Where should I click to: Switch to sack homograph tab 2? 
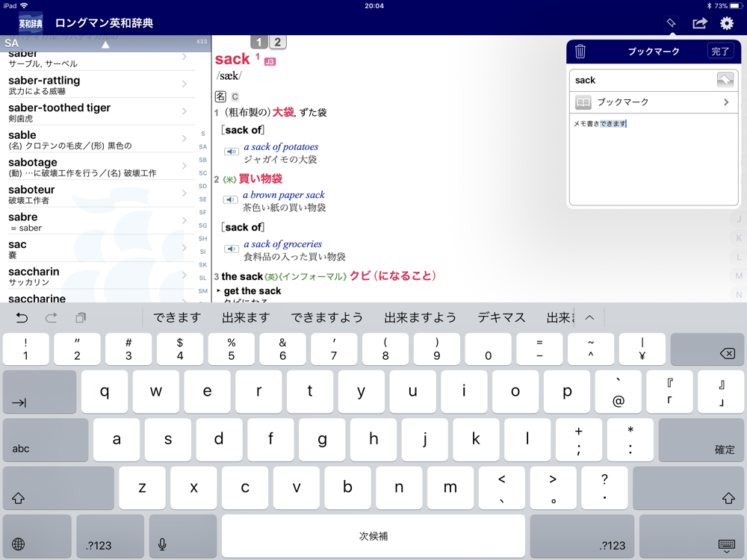278,43
